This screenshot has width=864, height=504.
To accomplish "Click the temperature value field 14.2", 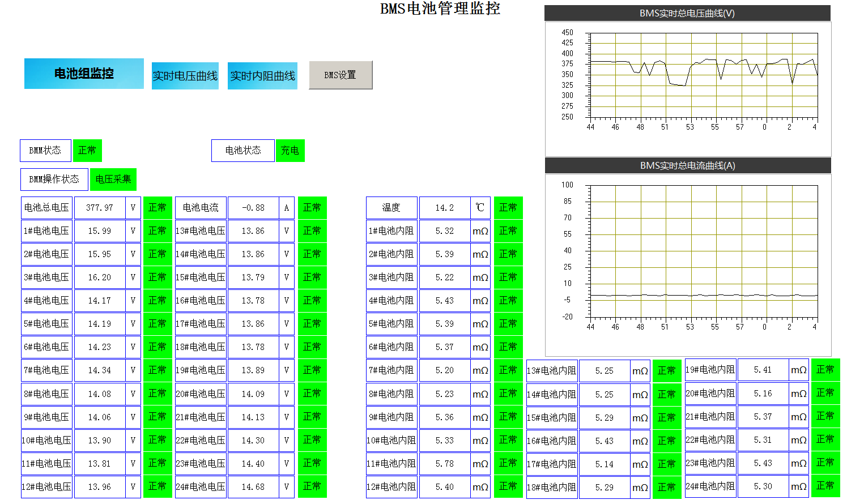I will (x=445, y=208).
